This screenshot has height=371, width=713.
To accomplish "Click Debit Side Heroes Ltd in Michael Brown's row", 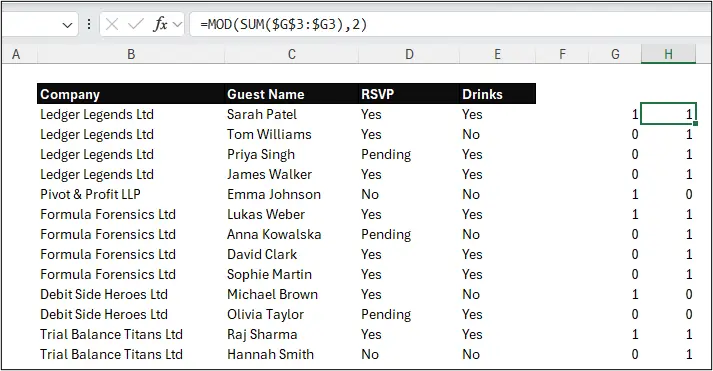I will [131, 294].
